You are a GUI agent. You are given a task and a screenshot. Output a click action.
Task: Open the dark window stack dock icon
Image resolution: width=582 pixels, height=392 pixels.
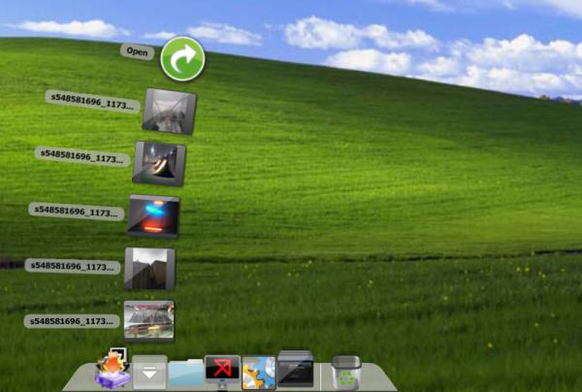[x=295, y=370]
